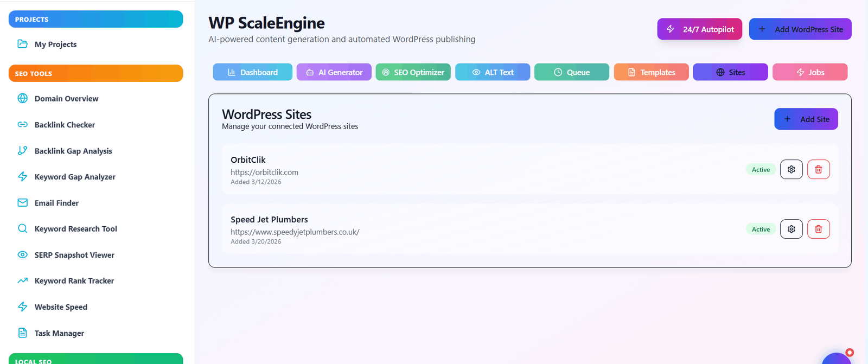The height and width of the screenshot is (364, 868).
Task: Delete the OrbitClik site with trash icon
Action: click(x=818, y=170)
